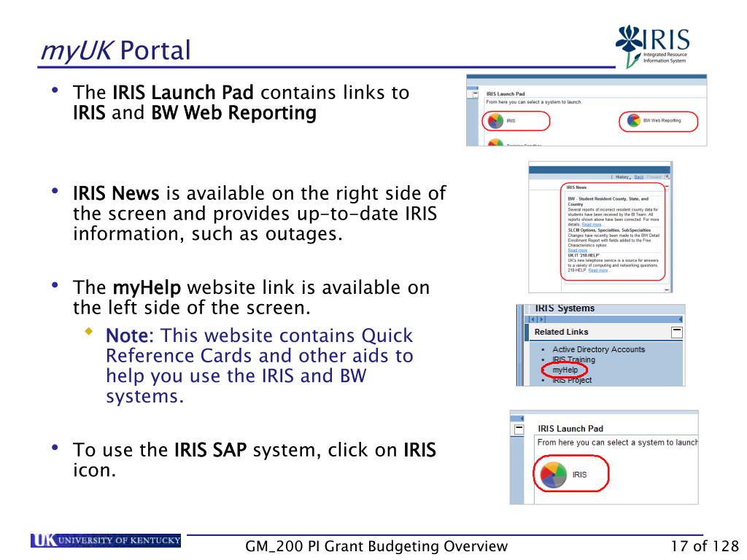Click the 'myUK Portal' slide title
Image resolution: width=747 pixels, height=560 pixels.
pyautogui.click(x=115, y=50)
